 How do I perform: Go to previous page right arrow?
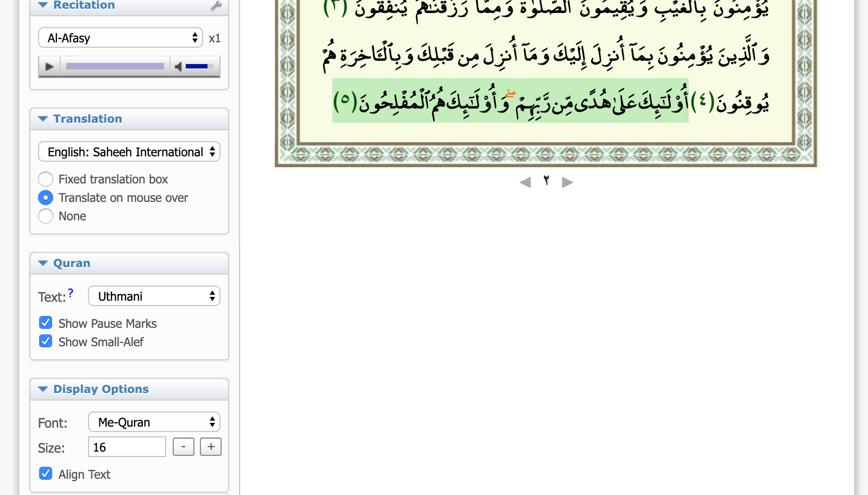[568, 182]
